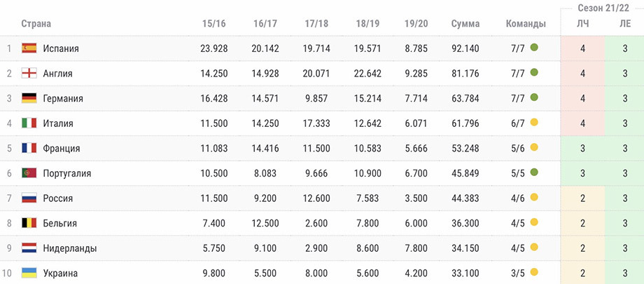Click yellow status dot for Италия
Screen dimensions: 644x284
(534, 122)
